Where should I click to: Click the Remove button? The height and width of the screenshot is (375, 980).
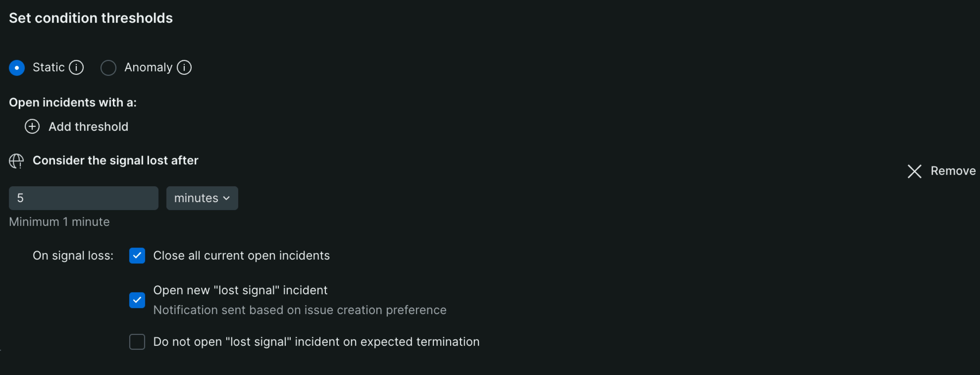point(941,171)
